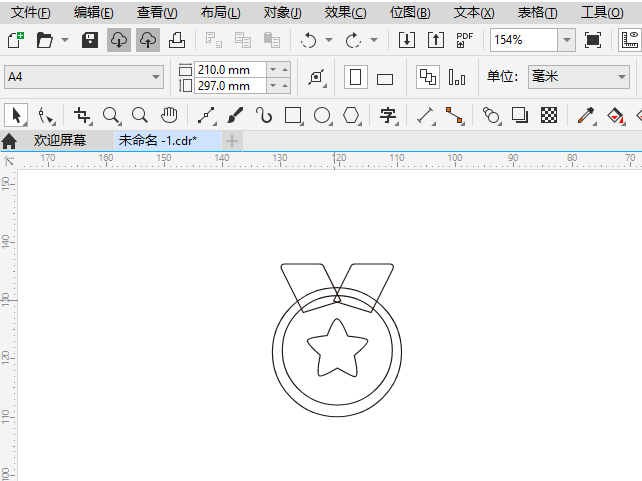Set landscape page orientation
The height and width of the screenshot is (481, 642).
point(385,79)
